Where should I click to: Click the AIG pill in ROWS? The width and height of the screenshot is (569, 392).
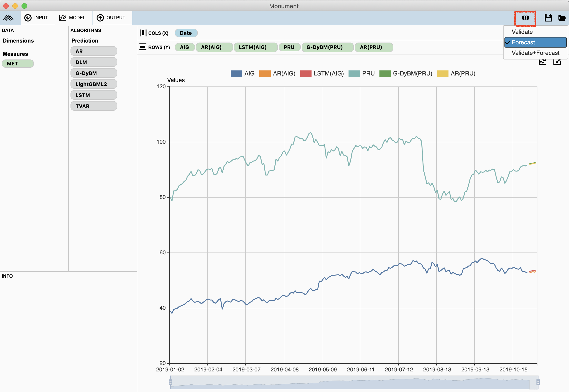184,47
